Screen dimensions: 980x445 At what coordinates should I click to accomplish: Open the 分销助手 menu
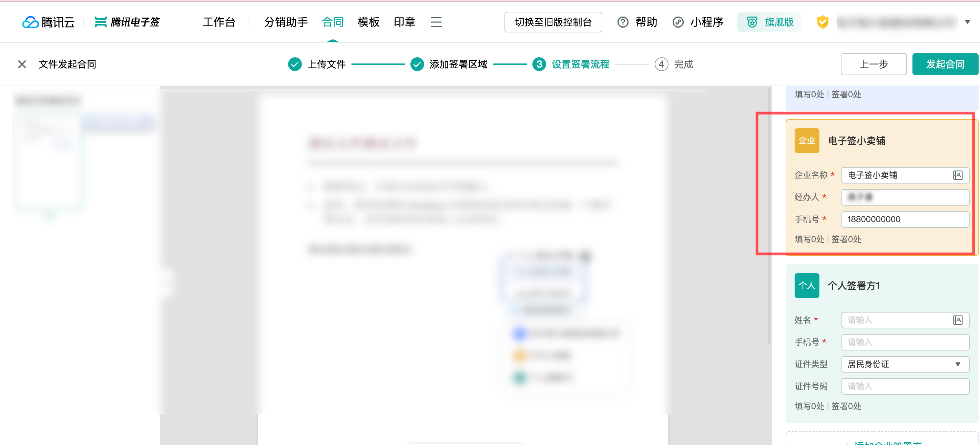tap(286, 22)
